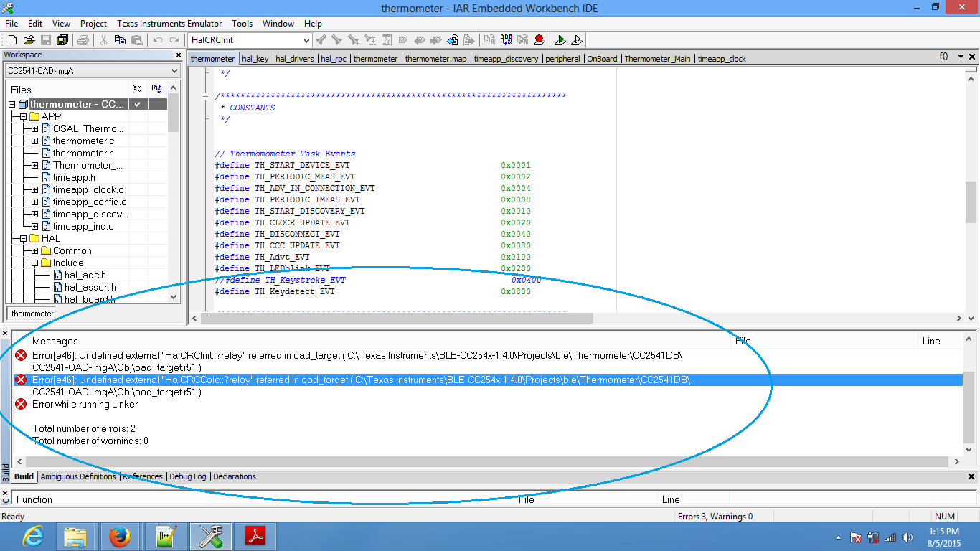Open a file with the Open folder icon

pyautogui.click(x=29, y=40)
